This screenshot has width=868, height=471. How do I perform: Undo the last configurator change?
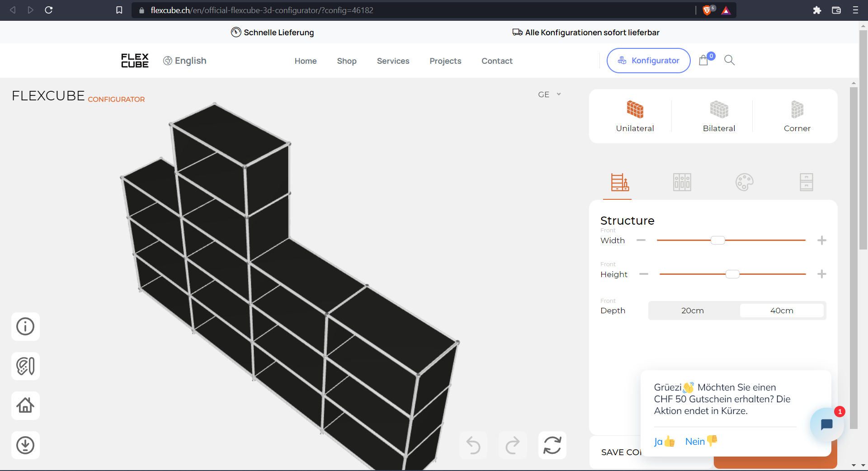click(x=473, y=445)
